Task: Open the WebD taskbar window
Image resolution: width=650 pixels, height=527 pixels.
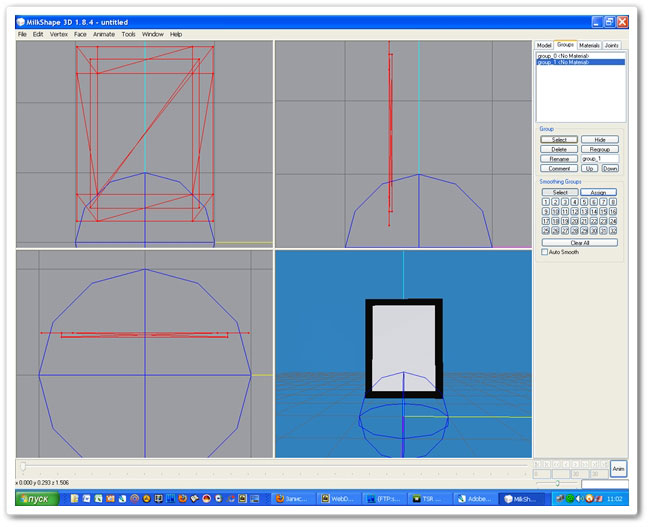Action: [341, 498]
